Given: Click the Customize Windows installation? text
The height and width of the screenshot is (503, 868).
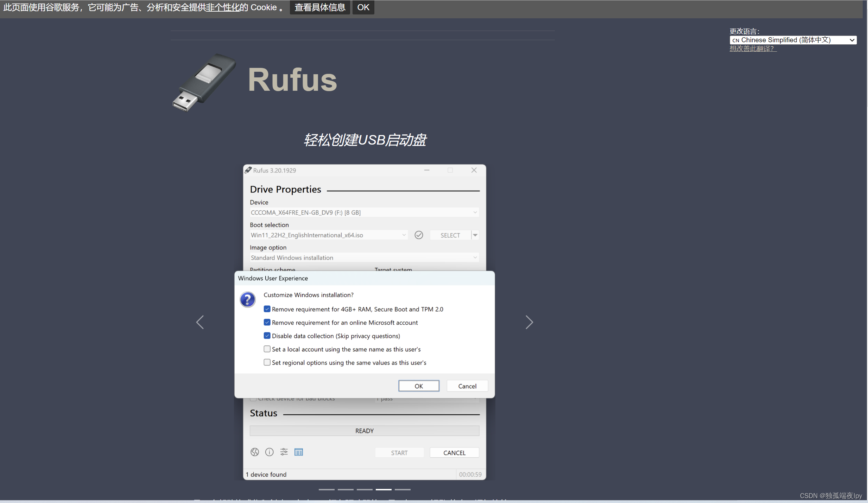Looking at the screenshot, I should click(x=309, y=295).
